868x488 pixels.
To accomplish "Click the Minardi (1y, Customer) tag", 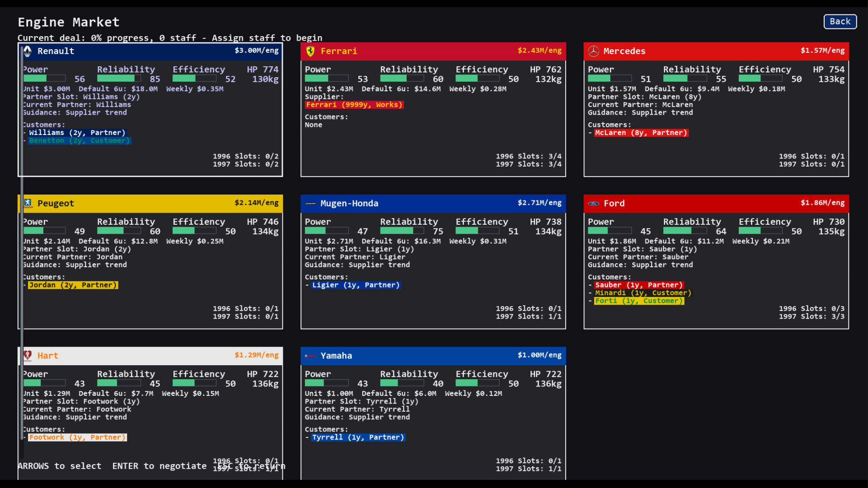I will pyautogui.click(x=643, y=293).
